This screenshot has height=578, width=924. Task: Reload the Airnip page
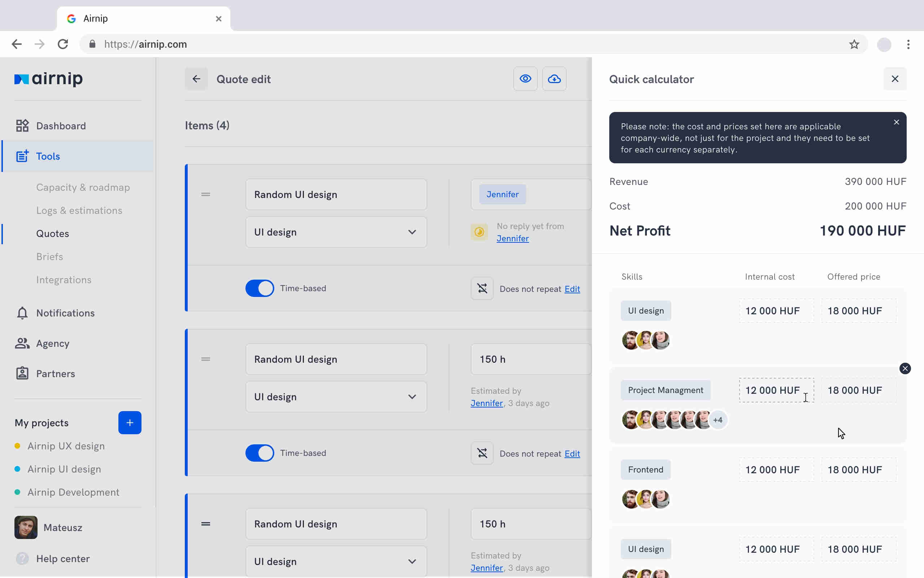63,44
